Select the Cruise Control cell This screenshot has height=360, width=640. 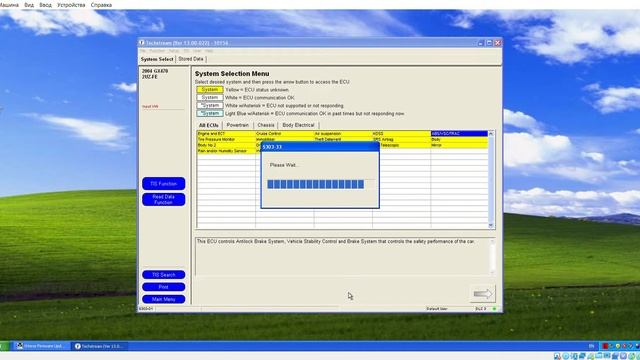(284, 133)
